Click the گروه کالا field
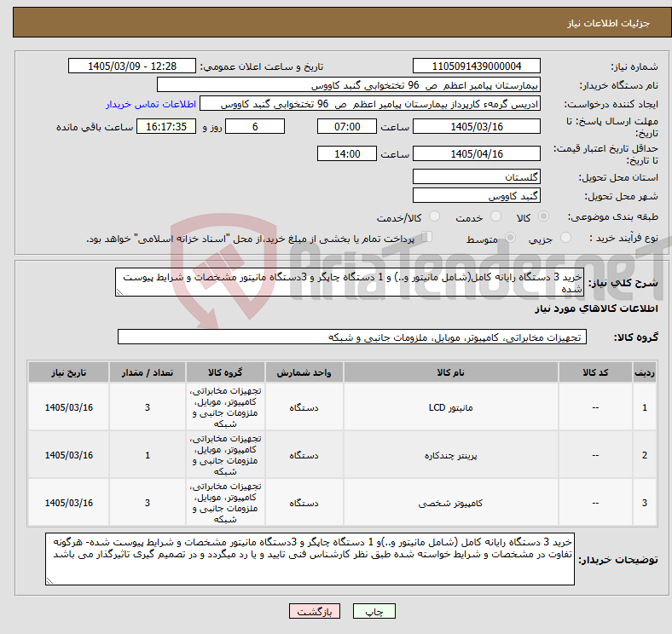 point(352,337)
